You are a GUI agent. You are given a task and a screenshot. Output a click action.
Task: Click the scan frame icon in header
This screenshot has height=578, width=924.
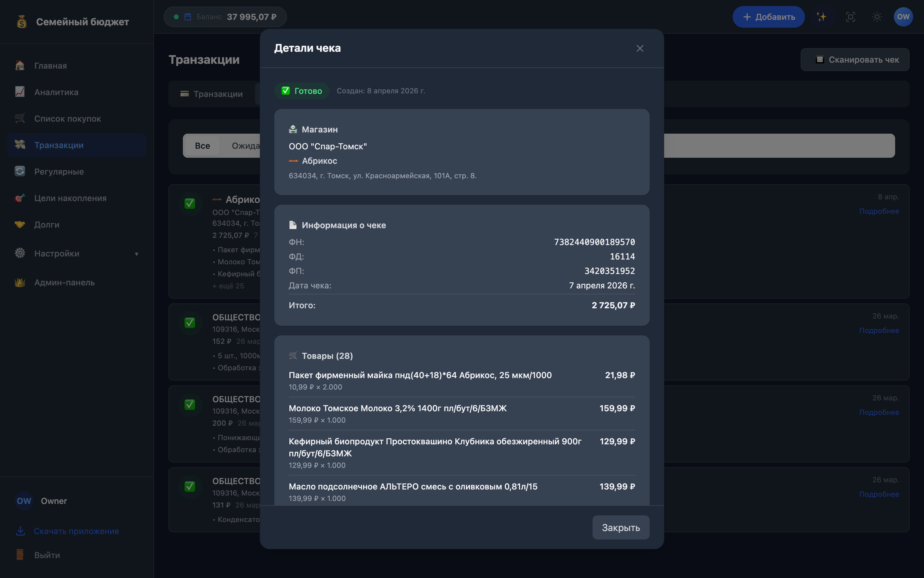tap(850, 17)
